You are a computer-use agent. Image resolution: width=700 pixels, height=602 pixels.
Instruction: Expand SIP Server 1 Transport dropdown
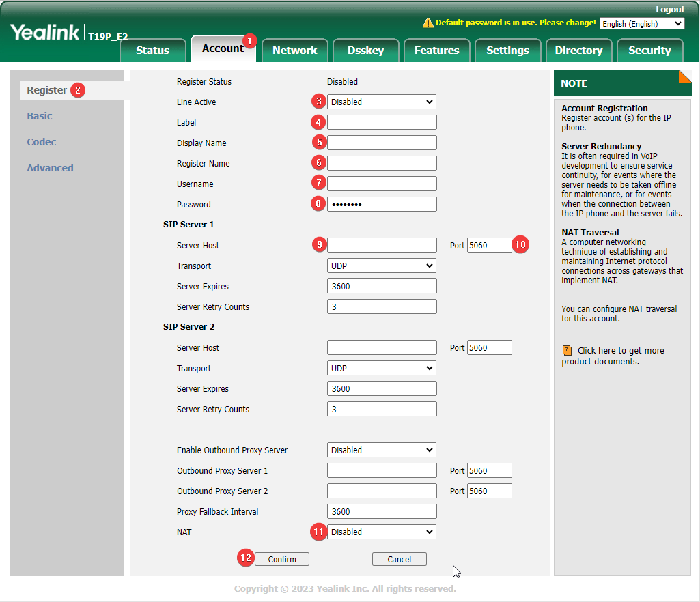[x=381, y=266]
